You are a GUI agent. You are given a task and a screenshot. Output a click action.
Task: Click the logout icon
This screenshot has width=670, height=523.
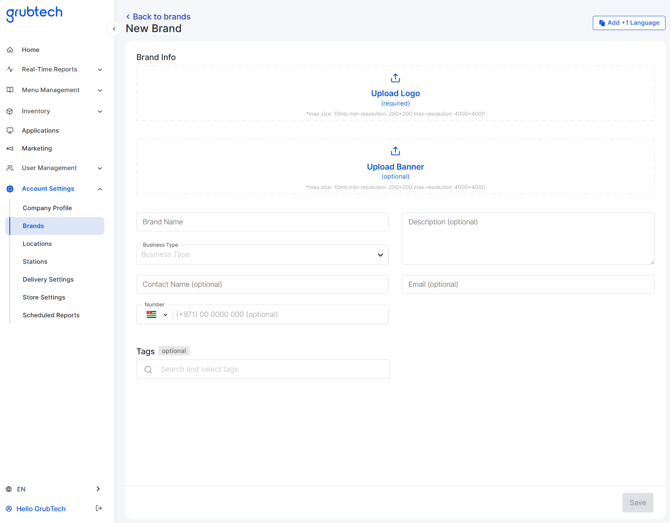[99, 508]
